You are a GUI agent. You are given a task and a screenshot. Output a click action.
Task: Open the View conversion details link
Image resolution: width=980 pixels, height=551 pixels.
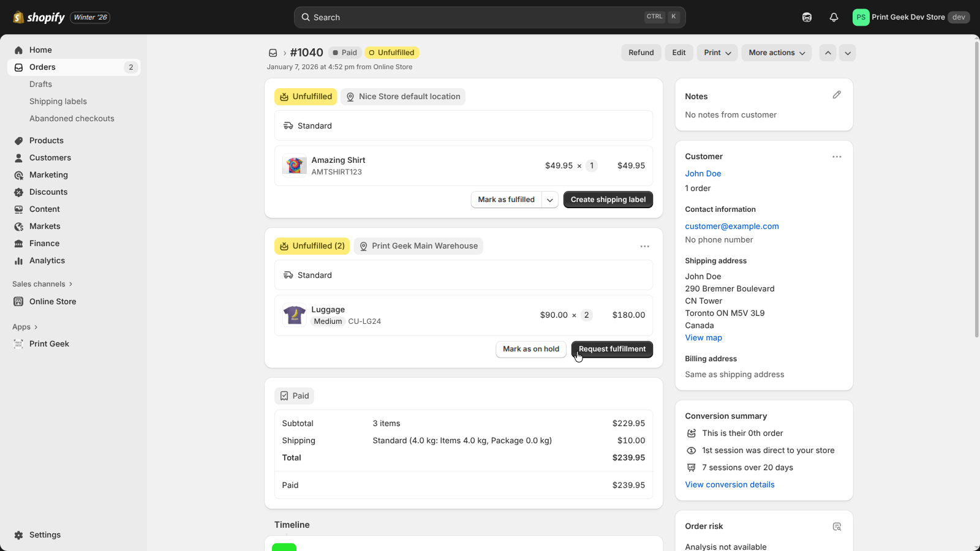pos(729,484)
